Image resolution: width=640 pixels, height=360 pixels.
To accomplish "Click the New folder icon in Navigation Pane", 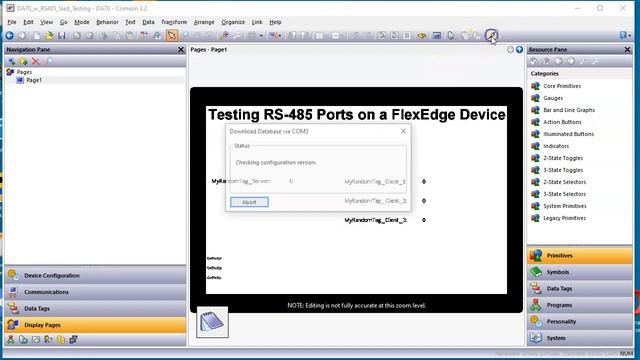I will tap(24, 61).
